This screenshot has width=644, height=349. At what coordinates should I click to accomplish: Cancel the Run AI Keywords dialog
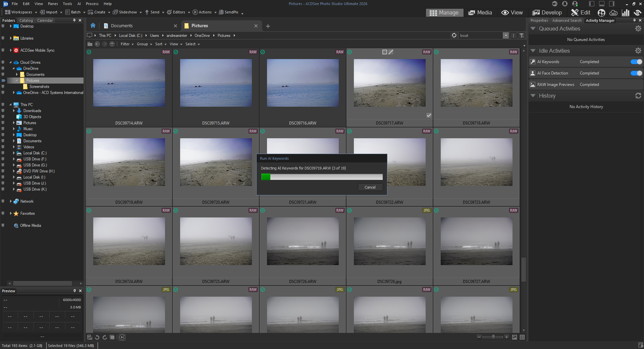370,187
